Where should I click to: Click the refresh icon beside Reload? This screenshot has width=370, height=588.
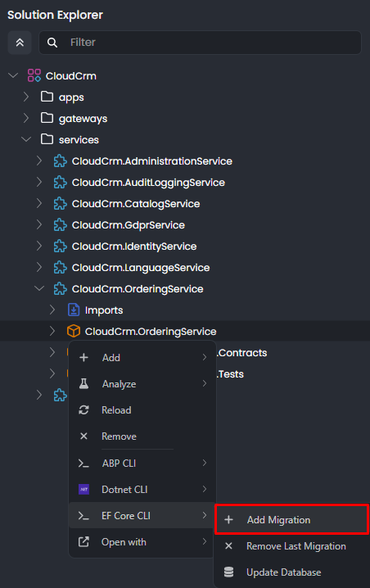pos(84,409)
